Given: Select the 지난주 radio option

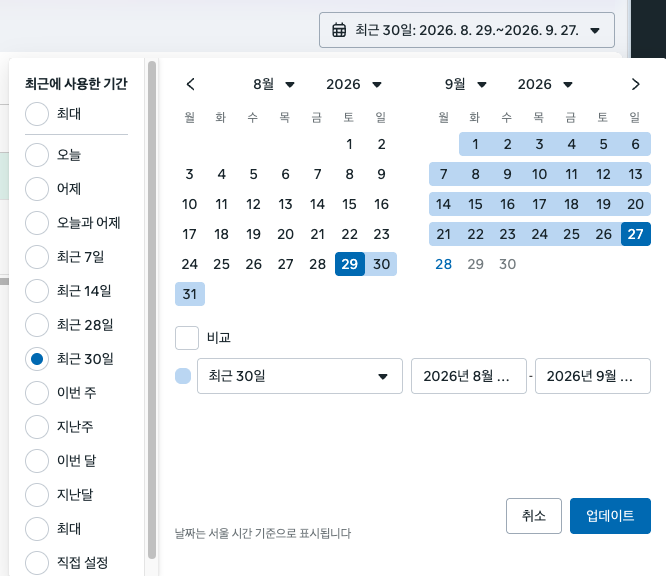Looking at the screenshot, I should (37, 427).
